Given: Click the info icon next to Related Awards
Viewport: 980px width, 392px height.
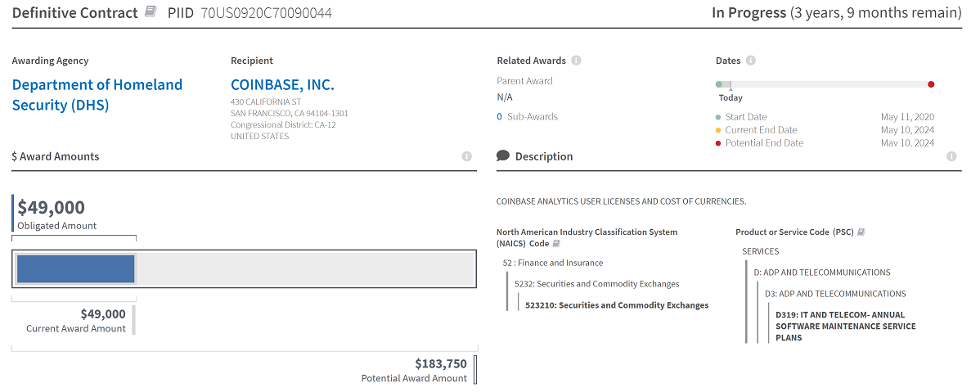Looking at the screenshot, I should [x=577, y=61].
